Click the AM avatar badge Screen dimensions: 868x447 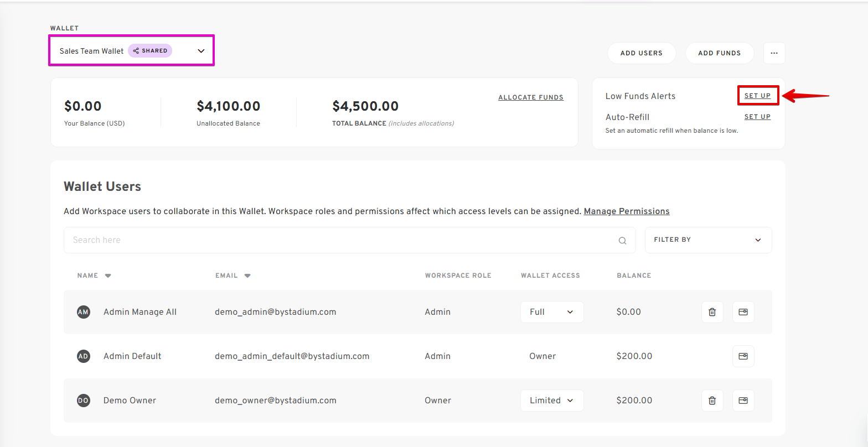point(84,312)
